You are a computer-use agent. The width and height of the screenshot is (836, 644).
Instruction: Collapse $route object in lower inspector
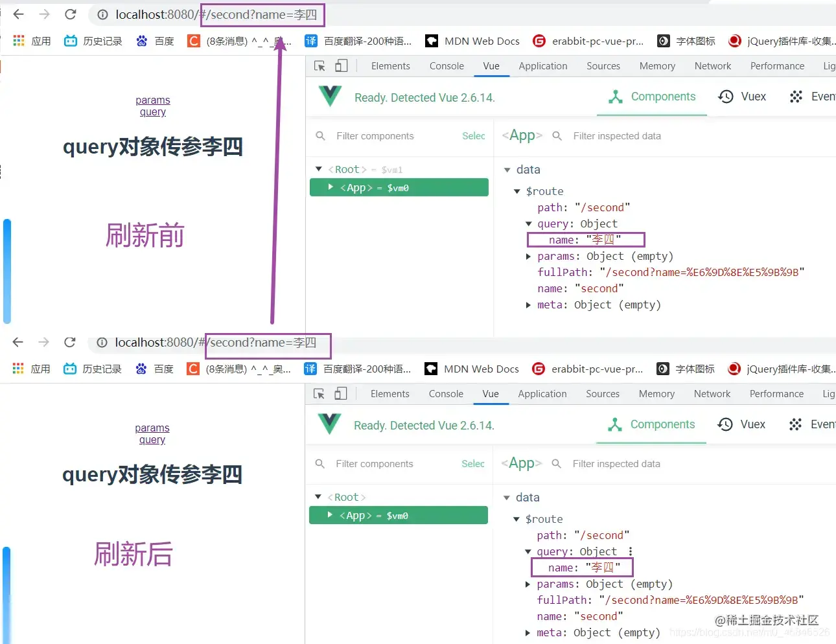(517, 520)
